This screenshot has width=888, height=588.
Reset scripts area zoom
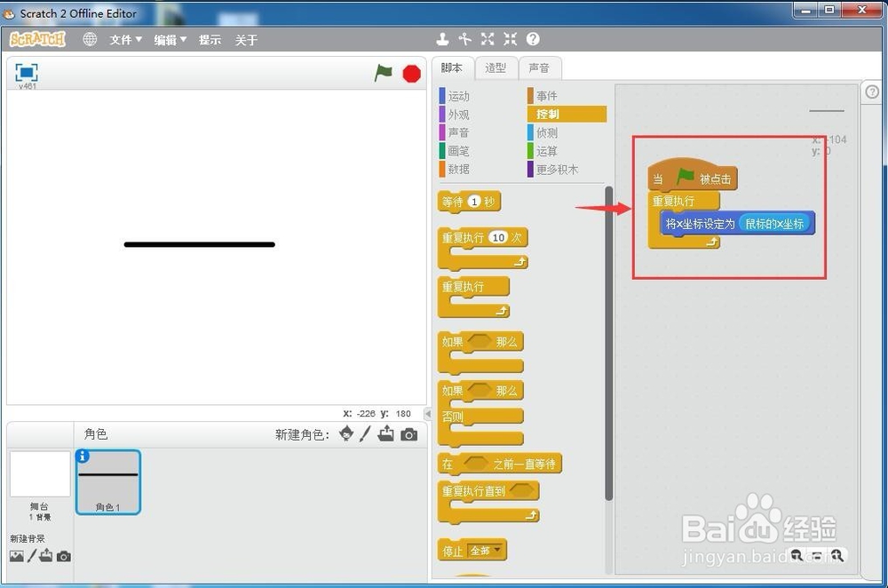(817, 555)
